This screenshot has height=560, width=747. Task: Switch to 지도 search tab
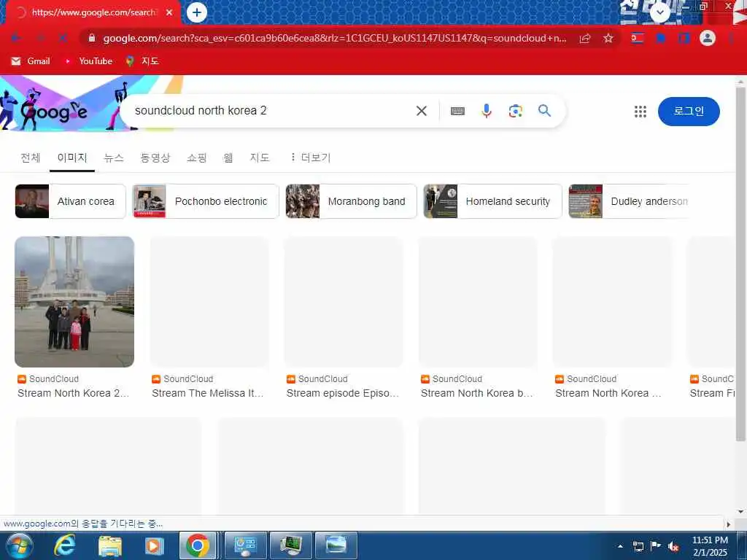coord(260,157)
